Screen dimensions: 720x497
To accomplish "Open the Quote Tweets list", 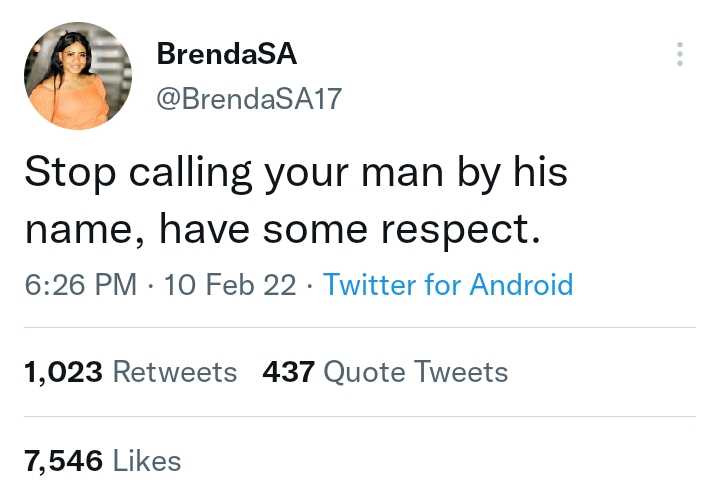I will (x=415, y=372).
